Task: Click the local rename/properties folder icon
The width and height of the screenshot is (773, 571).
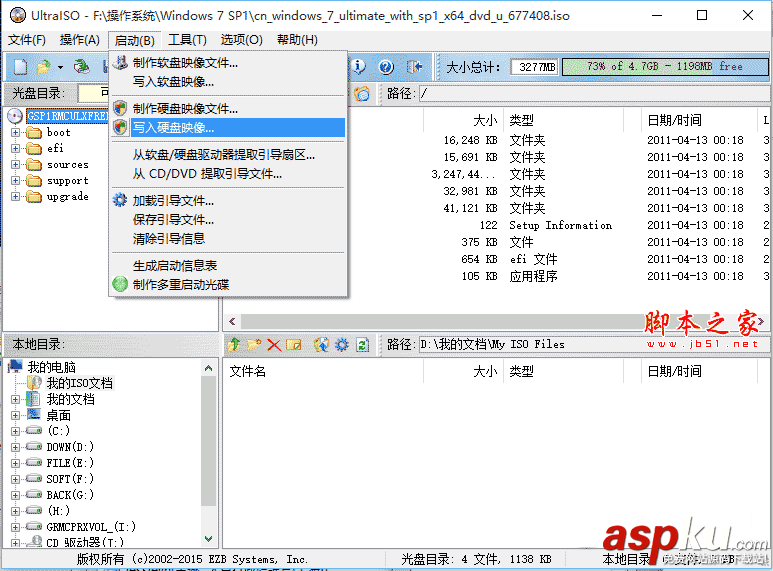Action: coord(294,344)
